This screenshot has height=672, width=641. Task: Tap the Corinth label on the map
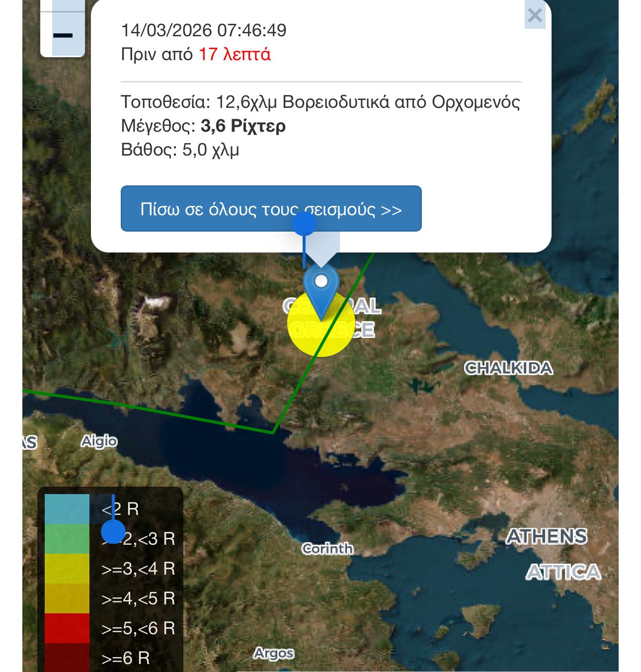point(327,549)
